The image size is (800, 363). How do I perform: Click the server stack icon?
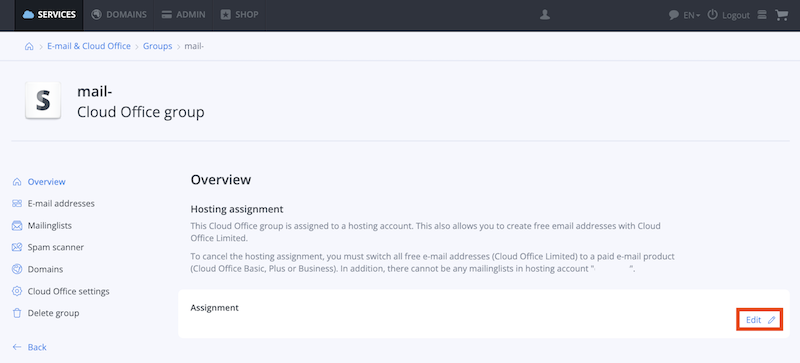(x=762, y=15)
